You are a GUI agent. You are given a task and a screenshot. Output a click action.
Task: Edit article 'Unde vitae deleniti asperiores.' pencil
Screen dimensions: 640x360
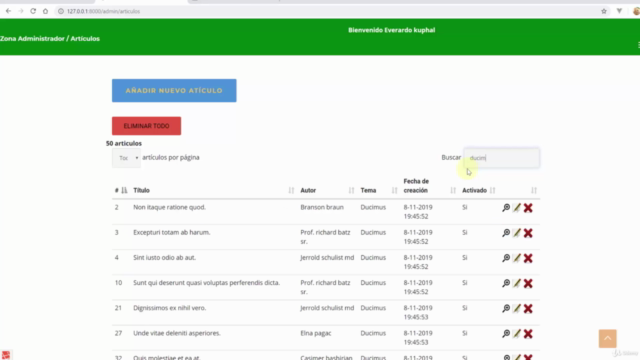517,334
